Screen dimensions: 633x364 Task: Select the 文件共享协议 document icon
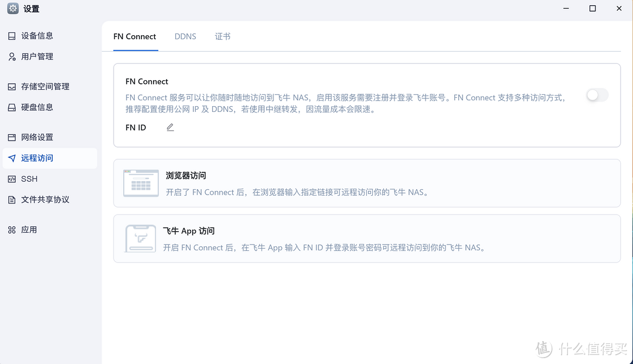click(12, 199)
